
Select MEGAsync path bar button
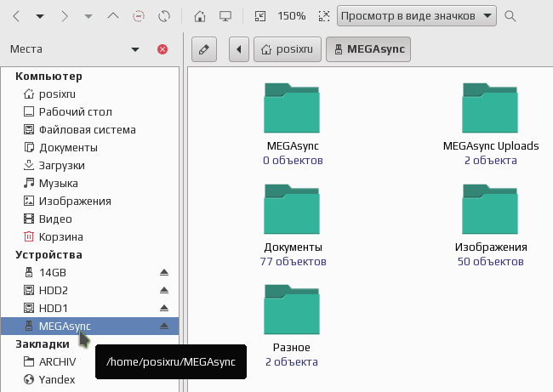[368, 49]
